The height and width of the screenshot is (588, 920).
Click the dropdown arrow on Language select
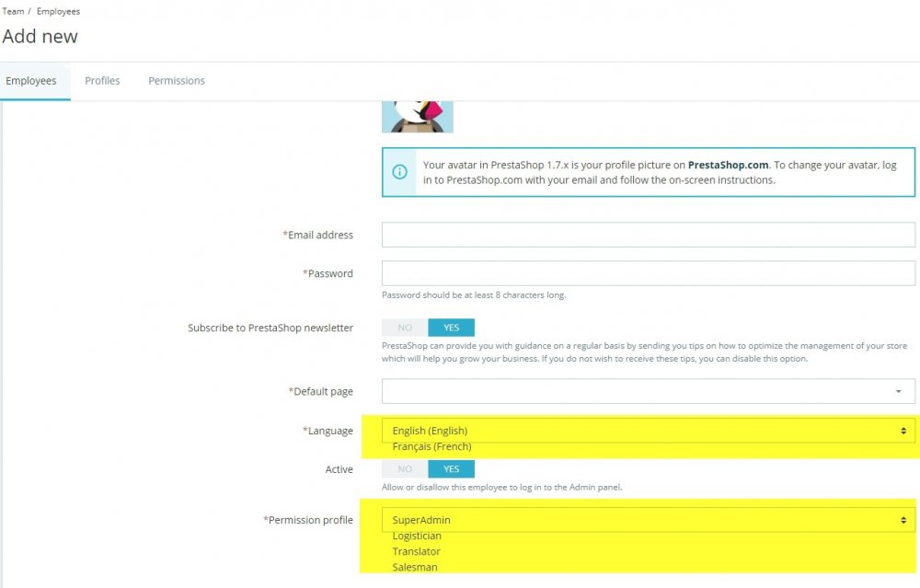[901, 430]
